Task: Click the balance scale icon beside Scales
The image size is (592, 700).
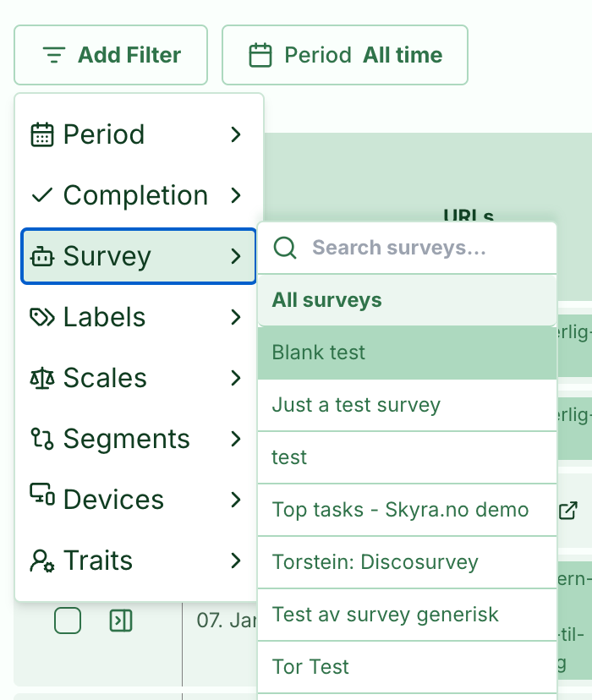Action: coord(42,378)
